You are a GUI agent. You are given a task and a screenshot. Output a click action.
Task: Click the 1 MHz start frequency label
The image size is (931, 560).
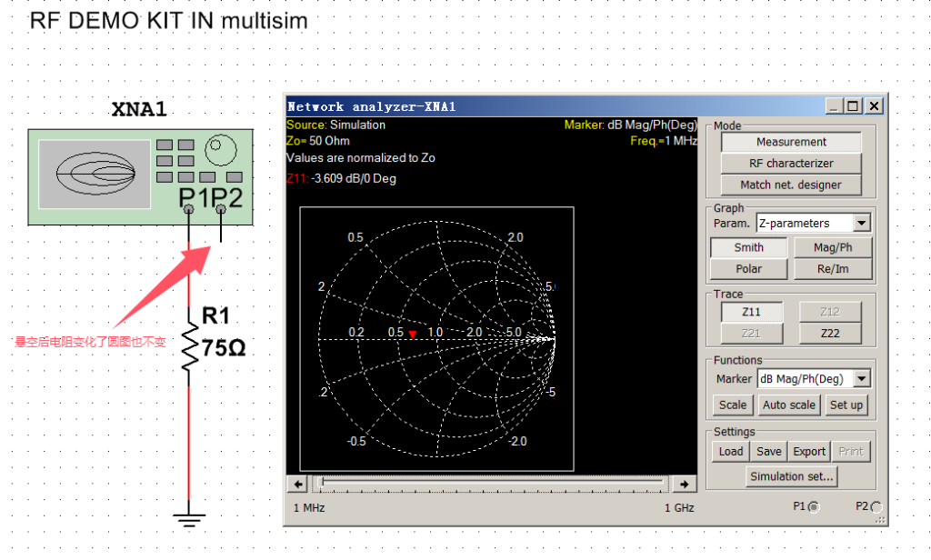pyautogui.click(x=309, y=508)
